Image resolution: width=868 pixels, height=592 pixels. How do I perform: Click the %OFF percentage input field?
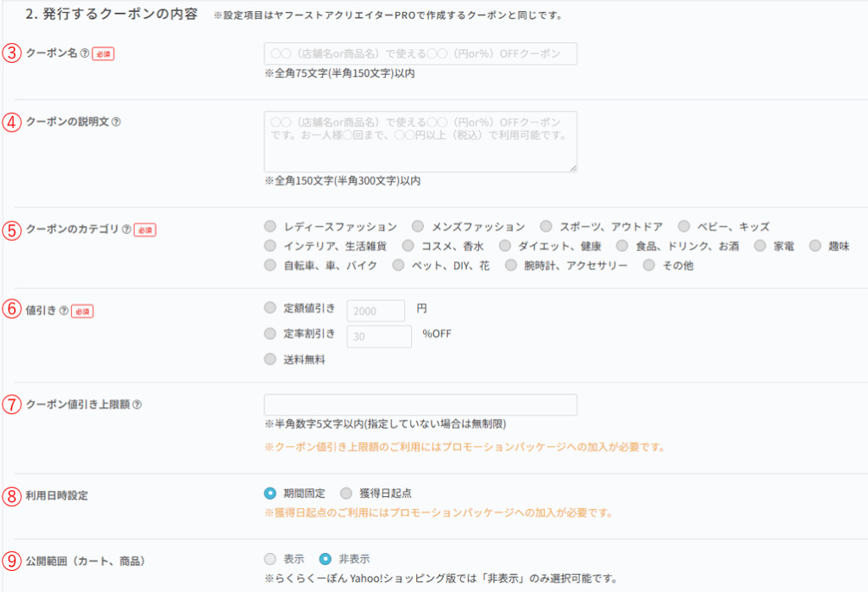(x=380, y=338)
